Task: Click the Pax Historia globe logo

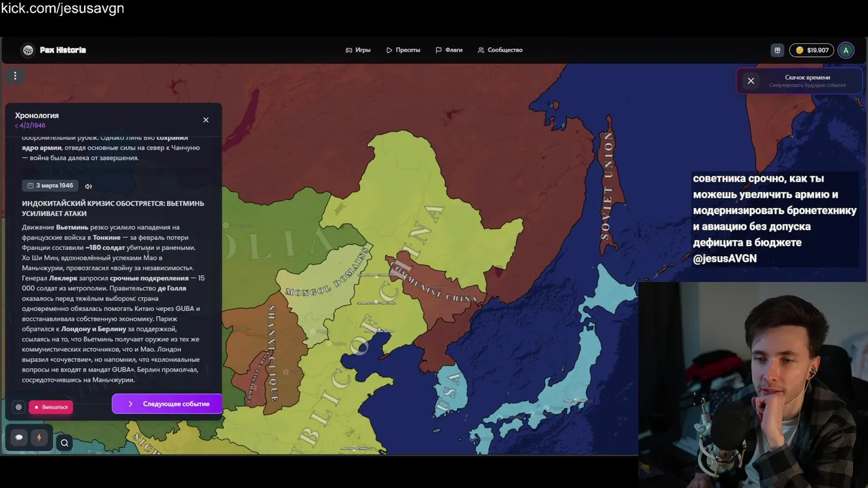Action: (28, 50)
